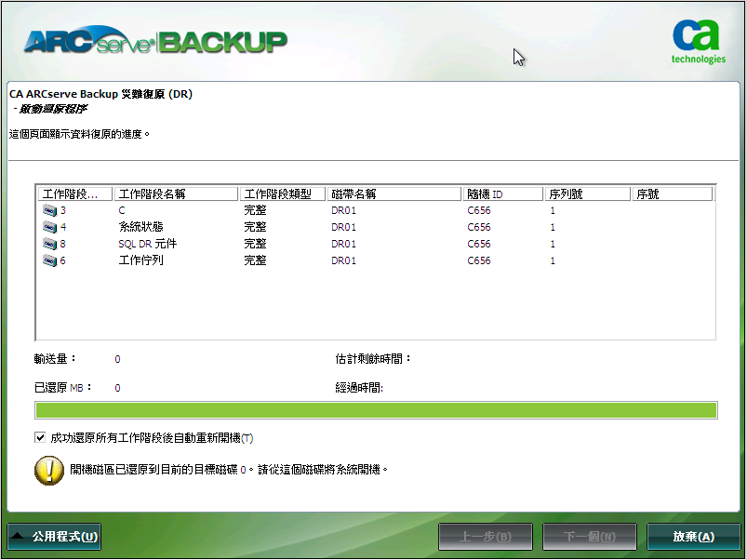Sort by 隨機 ID column header
The width and height of the screenshot is (747, 560).
click(503, 193)
